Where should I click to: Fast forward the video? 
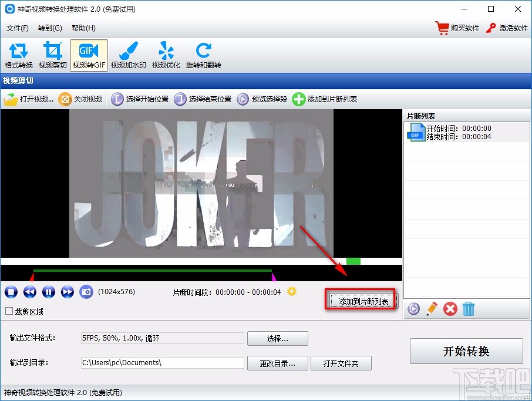[68, 292]
